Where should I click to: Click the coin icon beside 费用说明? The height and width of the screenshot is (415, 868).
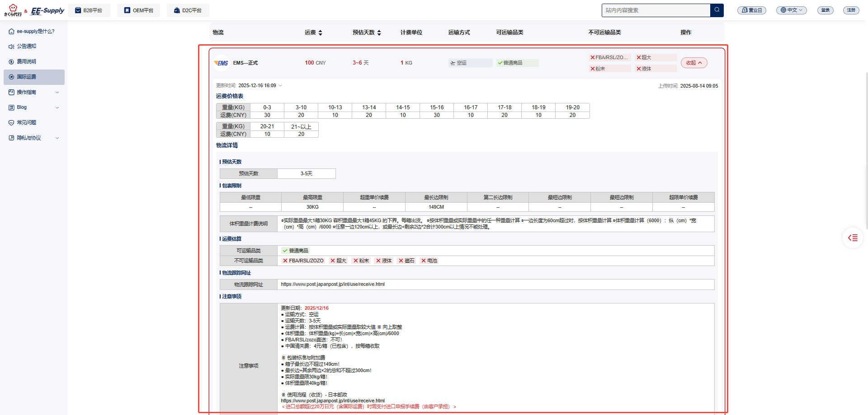[x=11, y=61]
